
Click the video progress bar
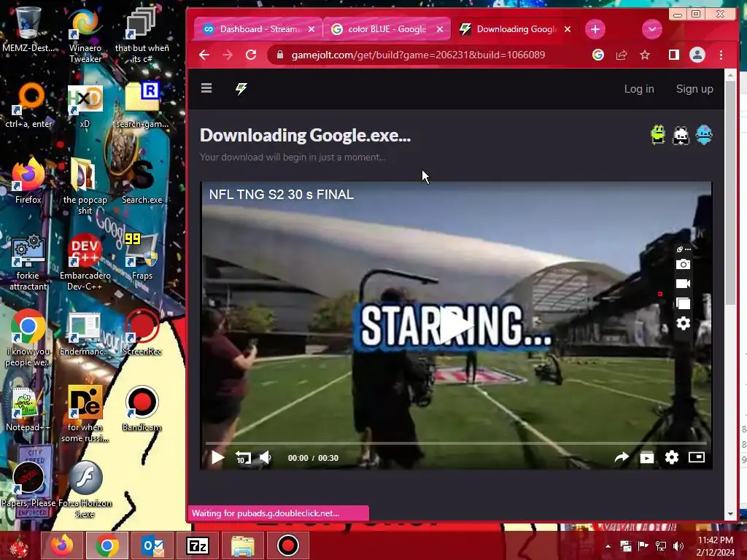coord(455,443)
